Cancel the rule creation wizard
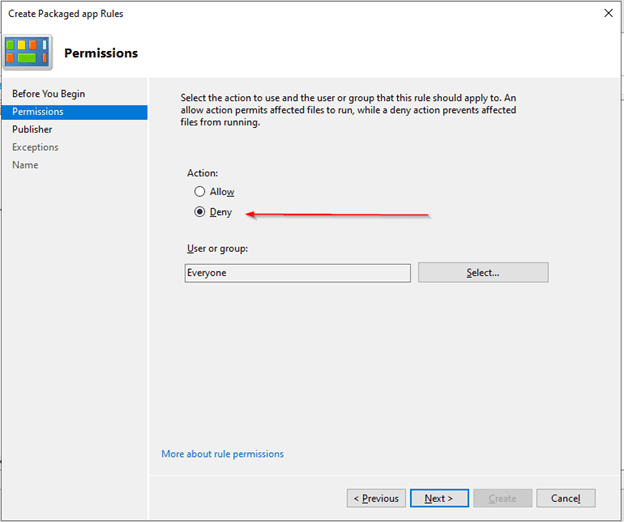This screenshot has height=522, width=624. pos(565,498)
